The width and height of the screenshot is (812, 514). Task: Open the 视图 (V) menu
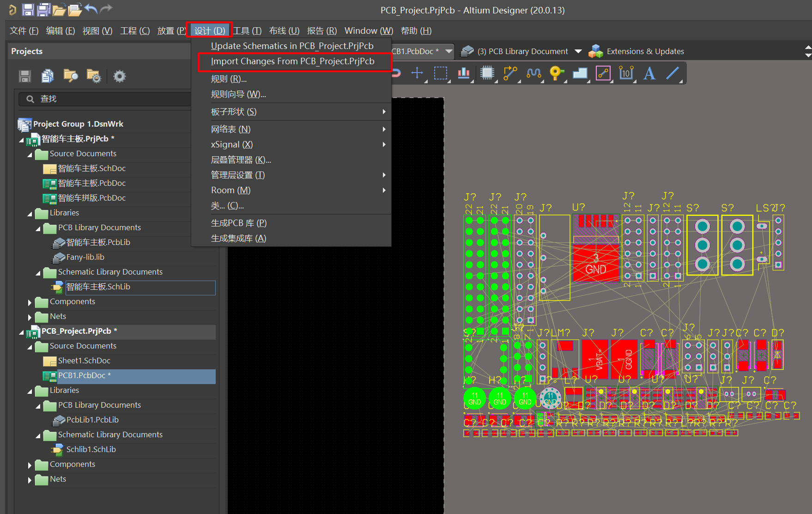coord(97,31)
